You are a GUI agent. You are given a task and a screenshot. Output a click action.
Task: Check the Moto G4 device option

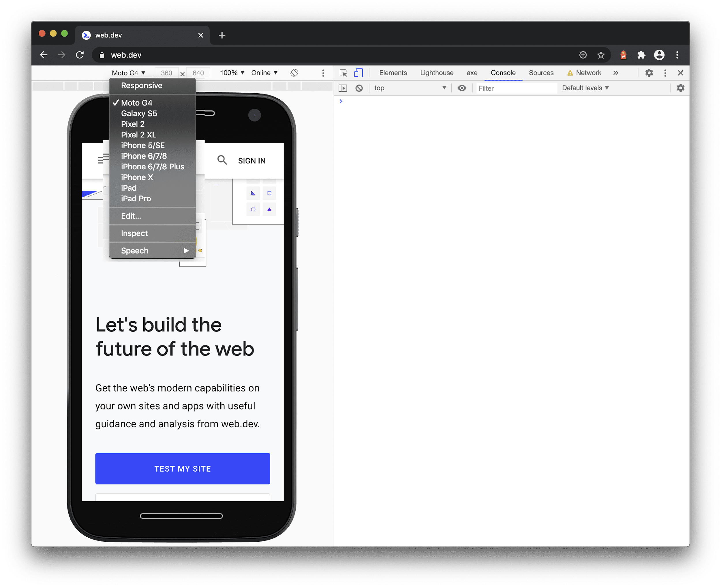click(x=136, y=102)
